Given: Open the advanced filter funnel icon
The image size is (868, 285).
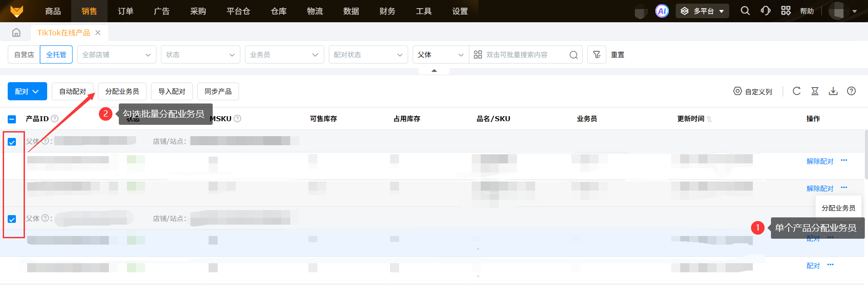Looking at the screenshot, I should coord(597,54).
